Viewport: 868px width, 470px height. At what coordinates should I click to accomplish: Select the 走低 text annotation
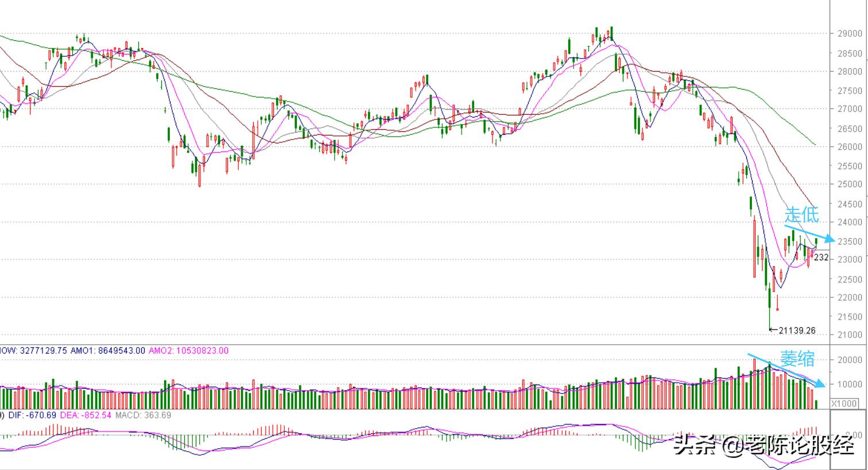point(801,215)
